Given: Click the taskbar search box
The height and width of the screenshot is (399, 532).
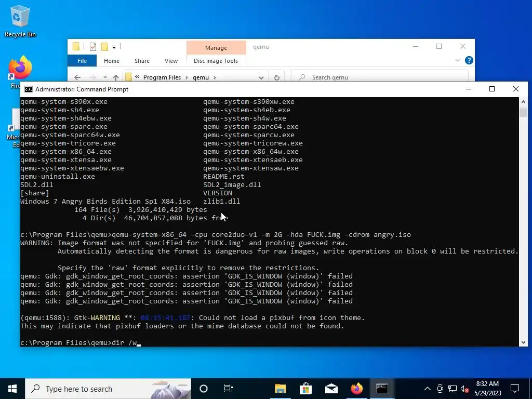Looking at the screenshot, I should (108, 389).
